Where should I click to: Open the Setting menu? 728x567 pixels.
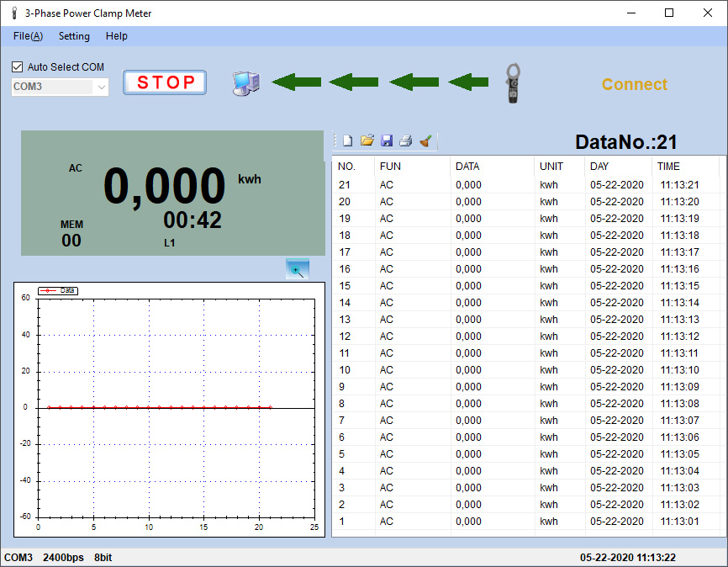tap(74, 36)
